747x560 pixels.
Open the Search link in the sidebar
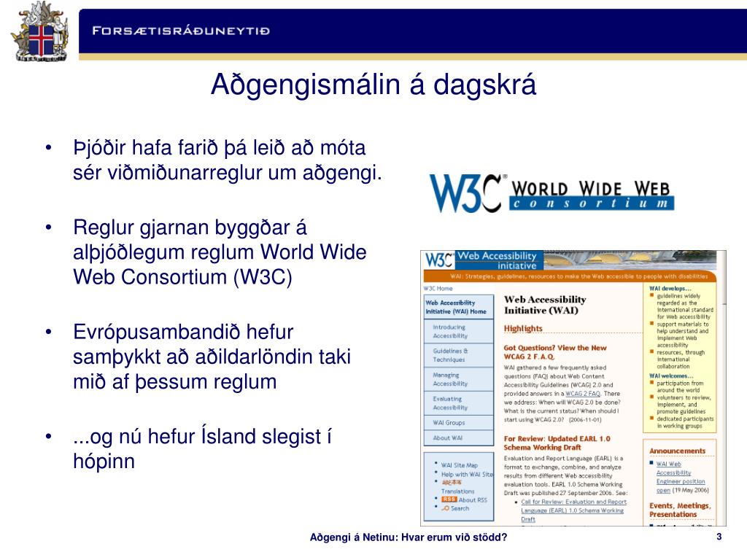[460, 508]
